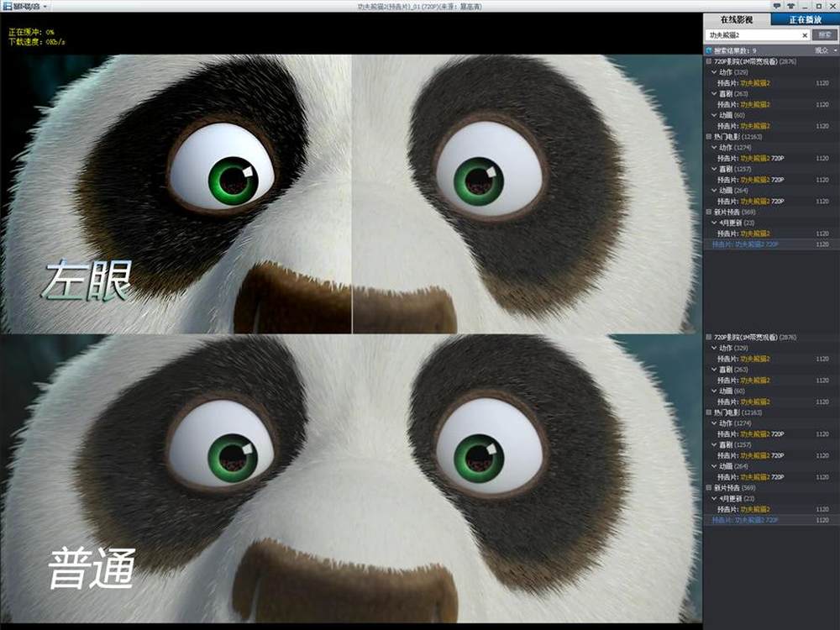Collapse 4月更新 (23) in lower list

(x=714, y=499)
